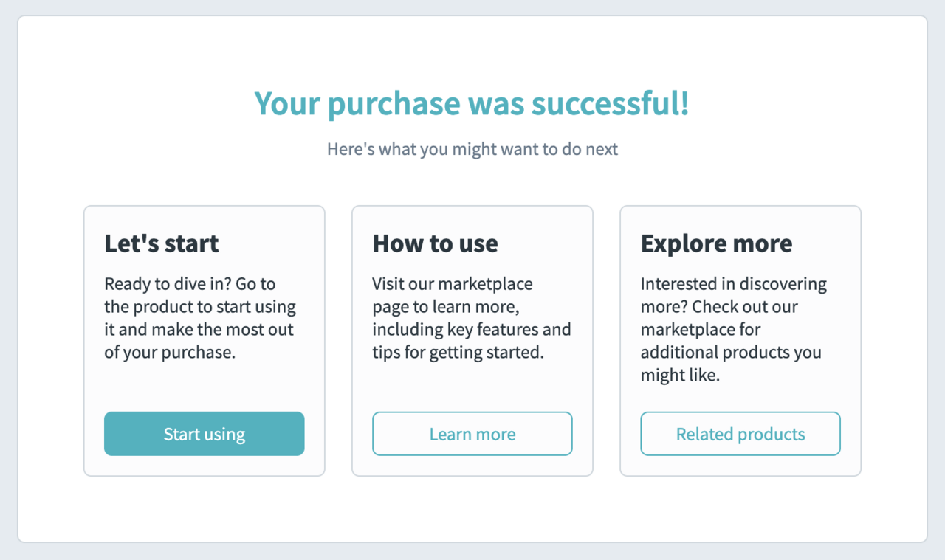
Task: Select the "Let's start" card heading
Action: click(161, 243)
